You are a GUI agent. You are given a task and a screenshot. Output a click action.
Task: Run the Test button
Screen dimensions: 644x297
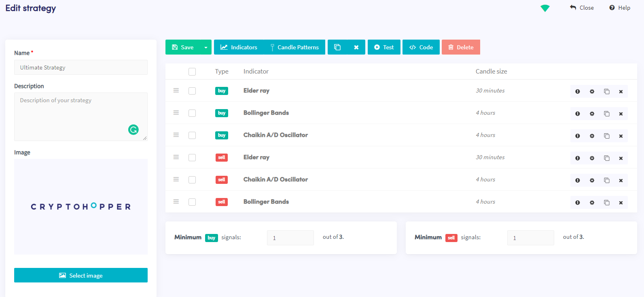pos(384,47)
